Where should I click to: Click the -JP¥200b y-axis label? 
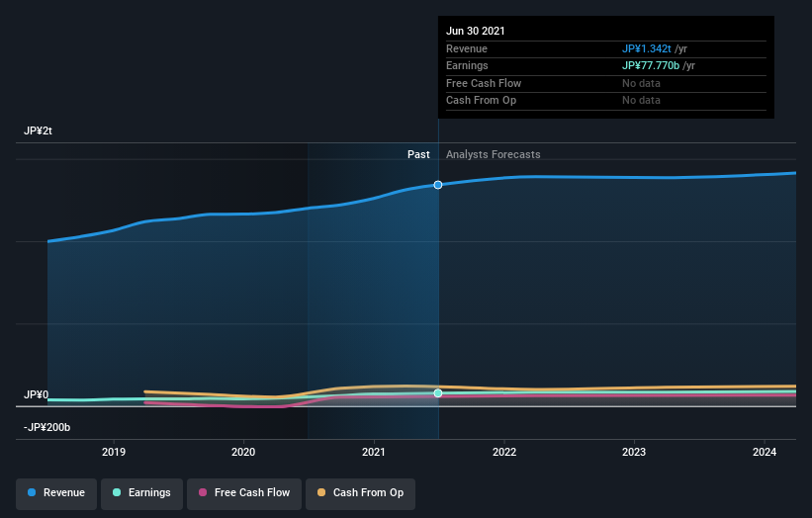[46, 427]
